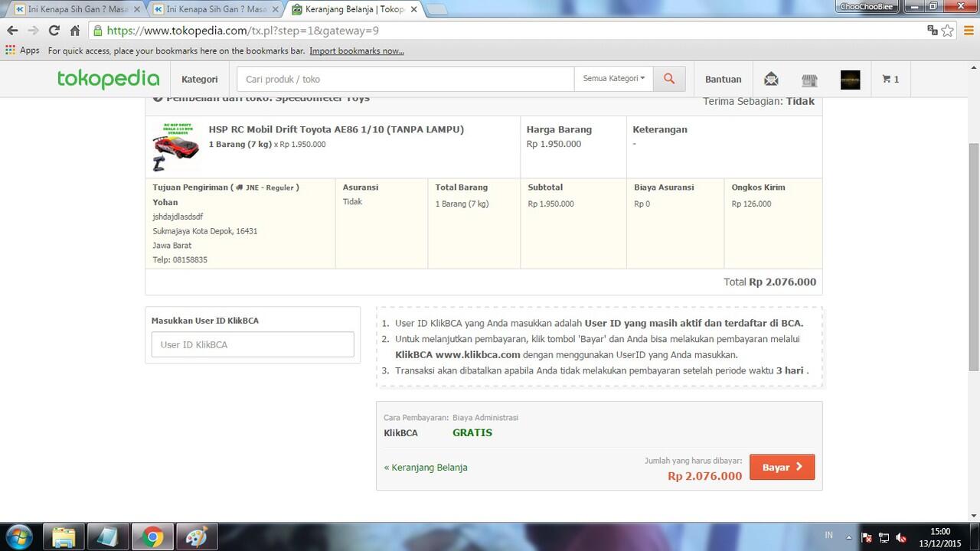
Task: Bookmark this page with the star
Action: click(948, 31)
